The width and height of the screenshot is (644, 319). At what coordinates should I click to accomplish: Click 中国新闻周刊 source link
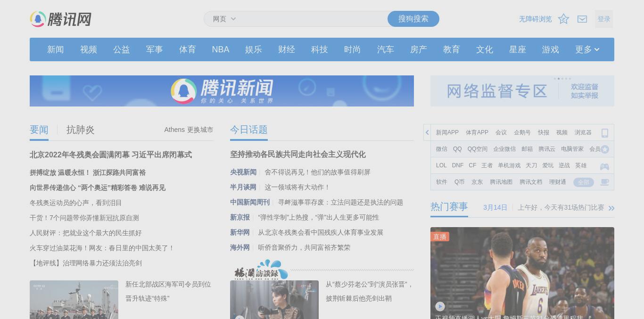pyautogui.click(x=250, y=202)
